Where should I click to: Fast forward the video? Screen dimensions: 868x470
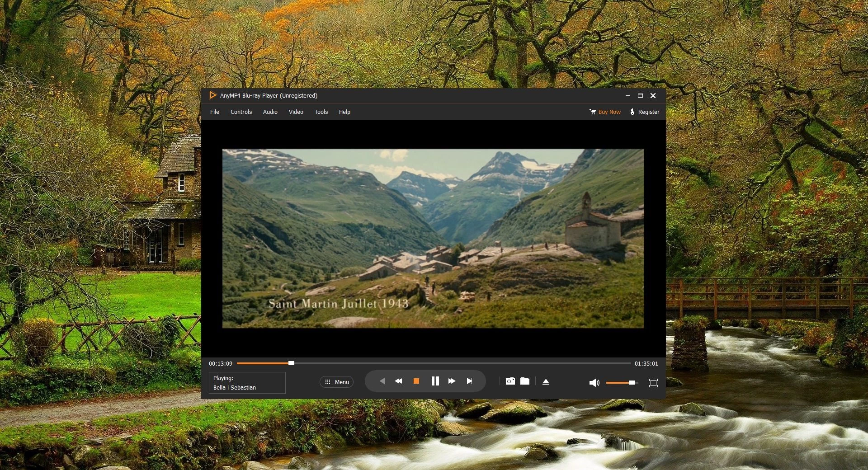(452, 381)
